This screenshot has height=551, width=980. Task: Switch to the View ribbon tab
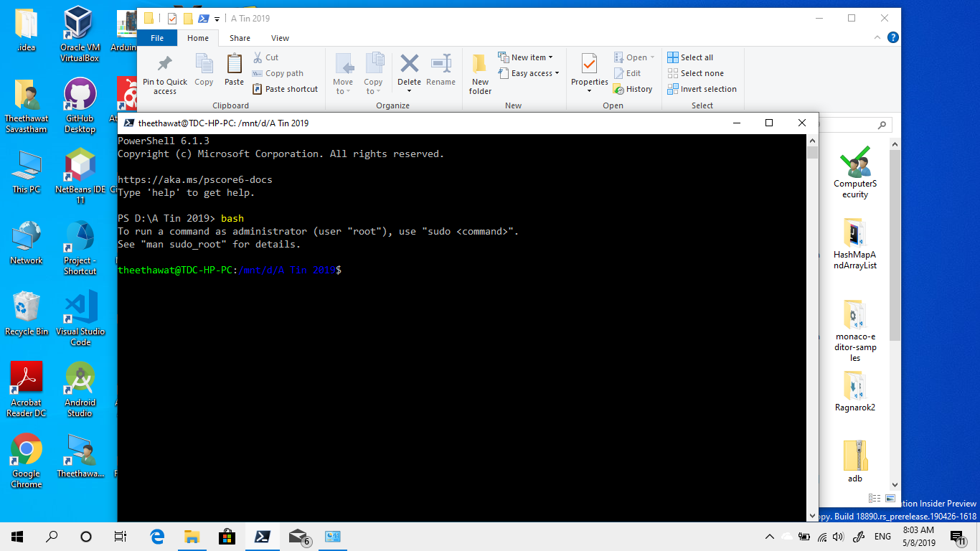tap(280, 38)
